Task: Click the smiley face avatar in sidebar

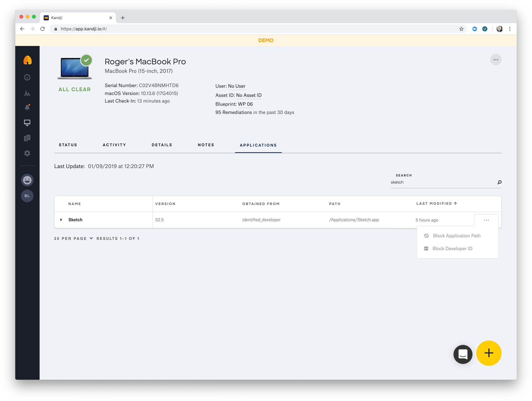Action: (x=27, y=180)
